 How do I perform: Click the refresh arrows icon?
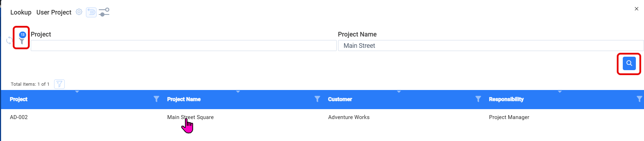[10, 40]
